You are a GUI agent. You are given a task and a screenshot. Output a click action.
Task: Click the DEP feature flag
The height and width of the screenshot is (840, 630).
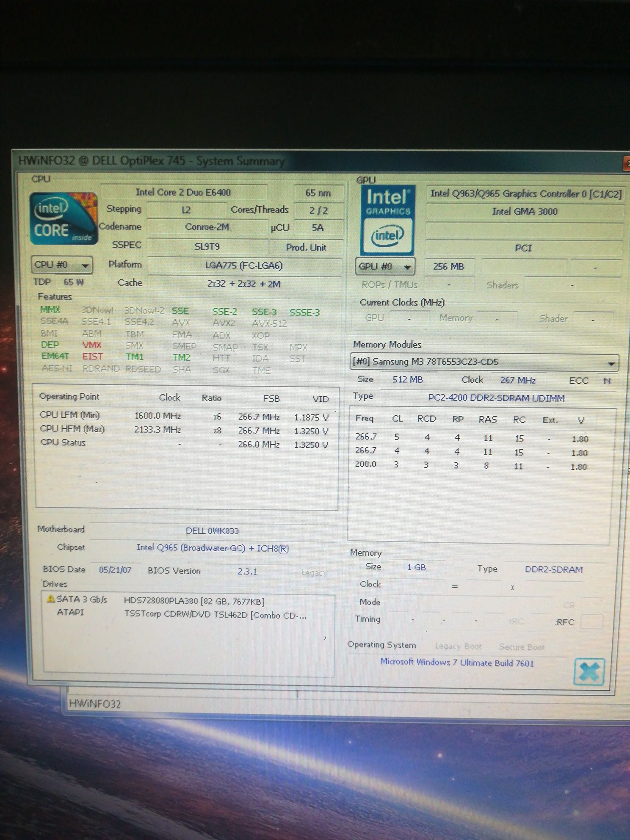coord(50,345)
